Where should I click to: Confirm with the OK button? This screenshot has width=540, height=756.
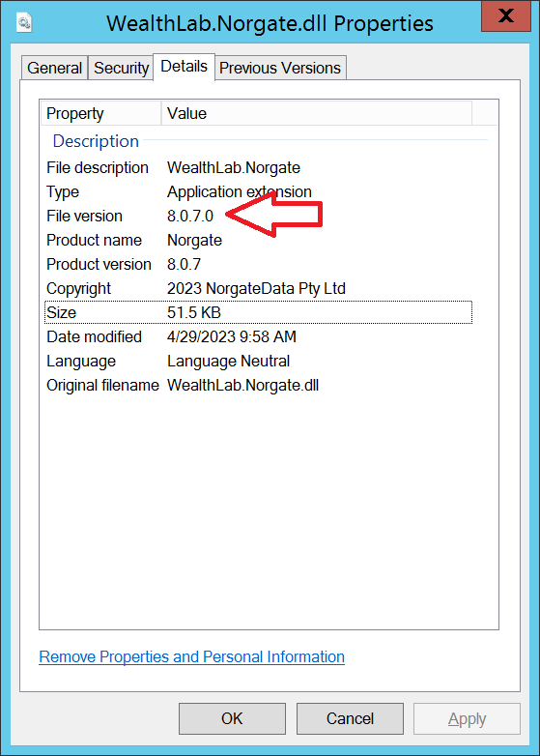(x=232, y=718)
